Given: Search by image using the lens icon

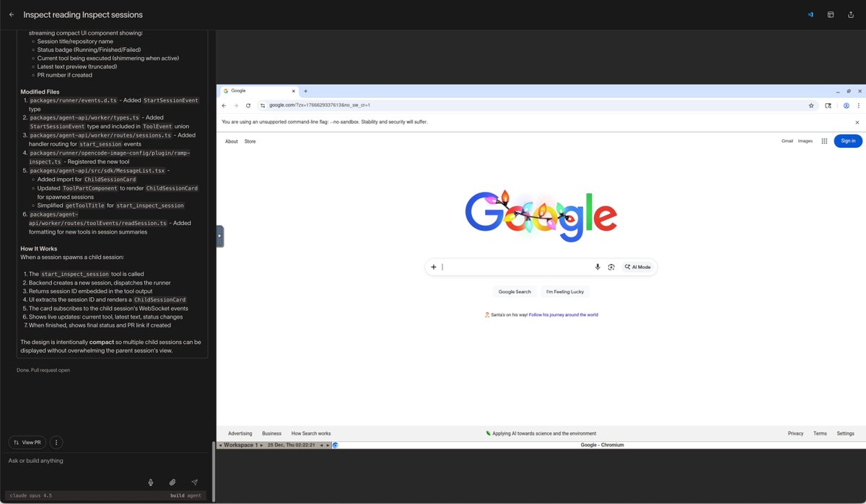Looking at the screenshot, I should [x=611, y=267].
